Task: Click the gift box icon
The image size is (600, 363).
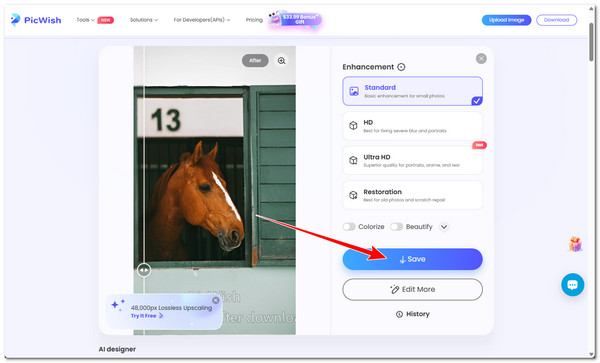Action: (575, 244)
